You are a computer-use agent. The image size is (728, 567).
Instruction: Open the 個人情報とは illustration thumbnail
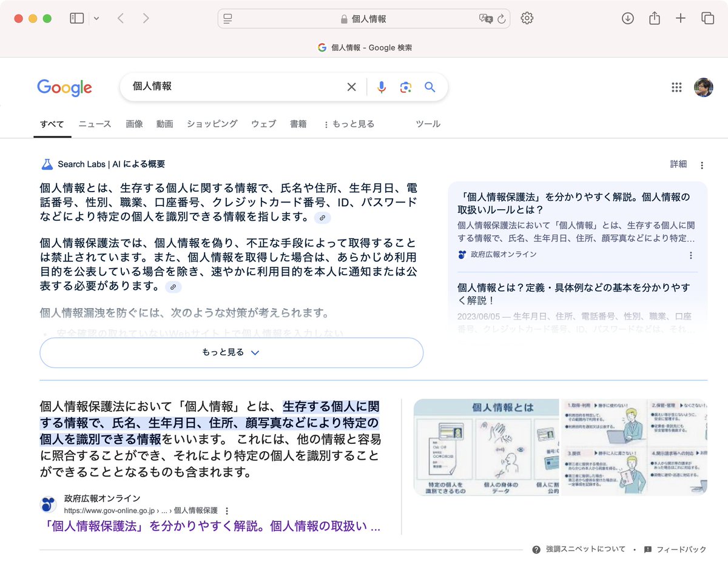[486, 447]
